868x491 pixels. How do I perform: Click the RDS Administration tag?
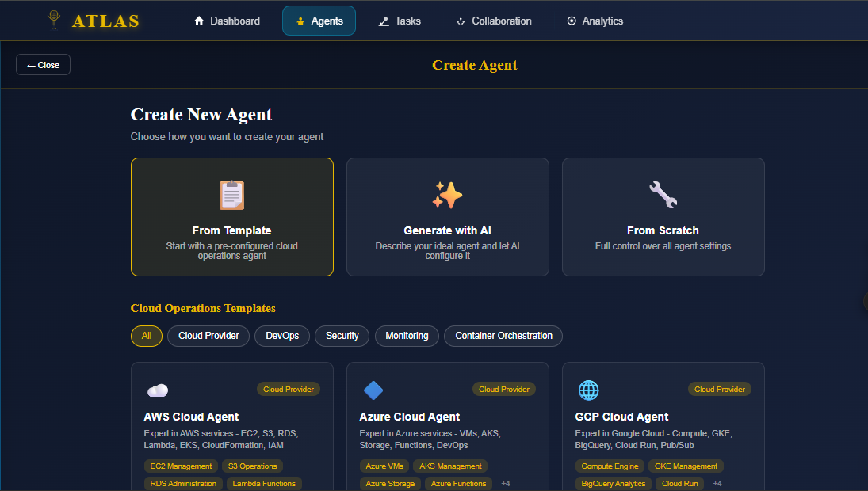(x=183, y=483)
